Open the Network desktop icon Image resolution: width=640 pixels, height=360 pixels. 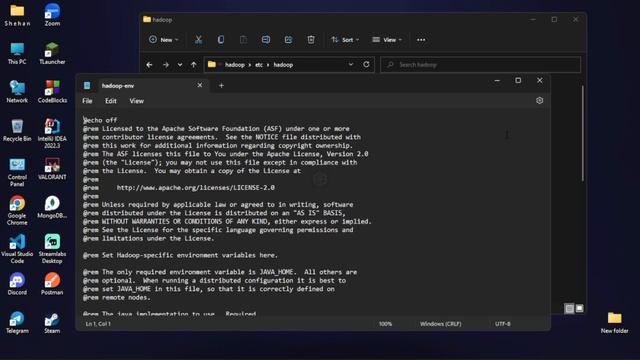tap(17, 92)
